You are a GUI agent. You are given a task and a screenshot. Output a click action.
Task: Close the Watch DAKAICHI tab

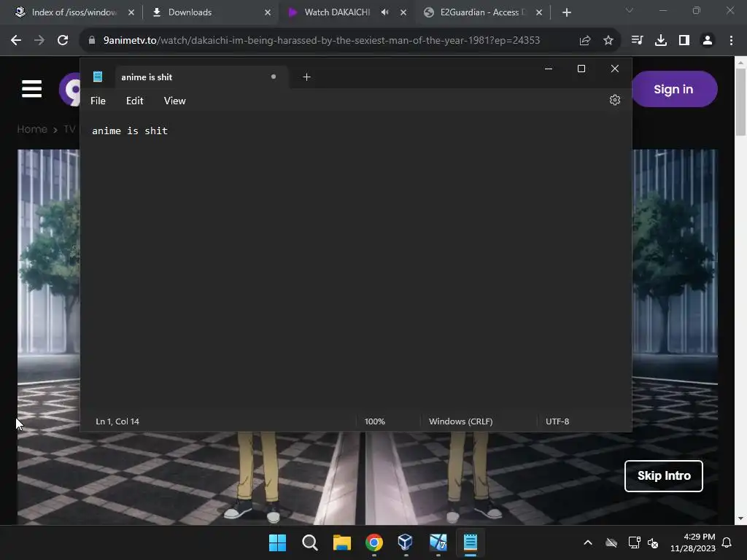tap(403, 12)
